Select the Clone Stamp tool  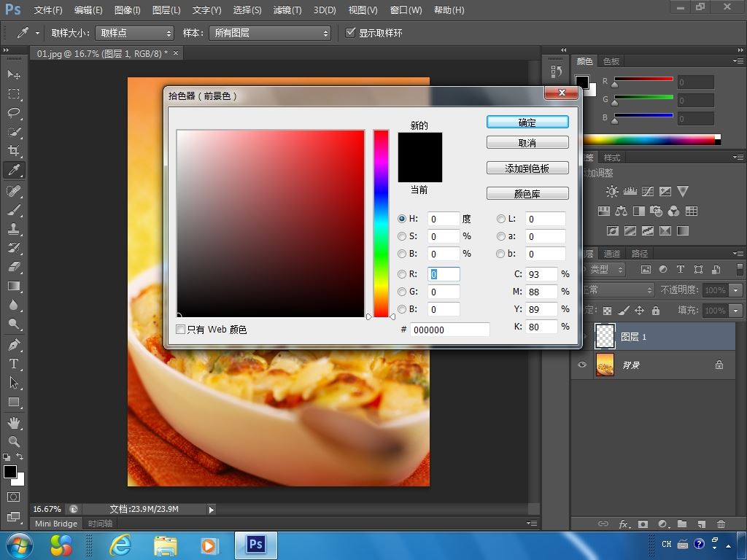[x=14, y=229]
